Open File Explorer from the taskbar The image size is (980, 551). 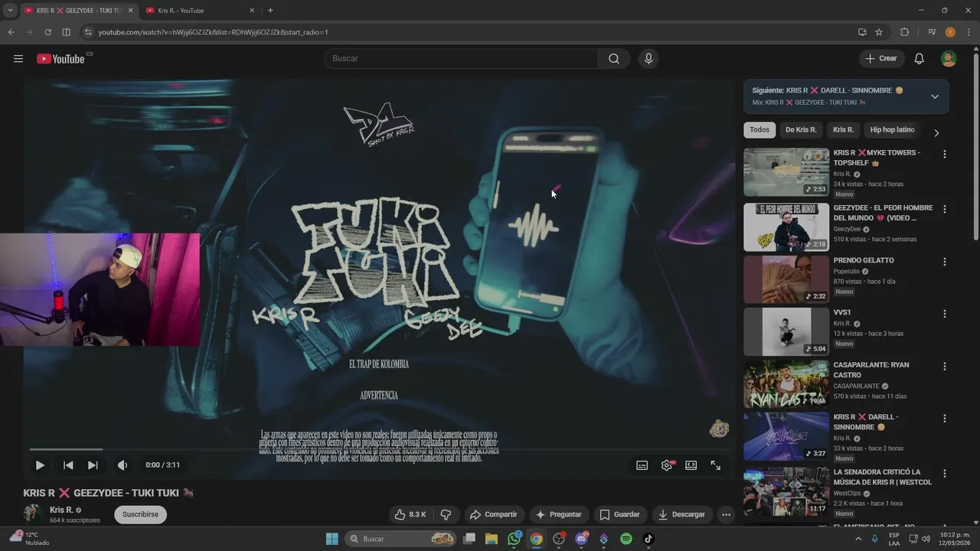pyautogui.click(x=492, y=539)
